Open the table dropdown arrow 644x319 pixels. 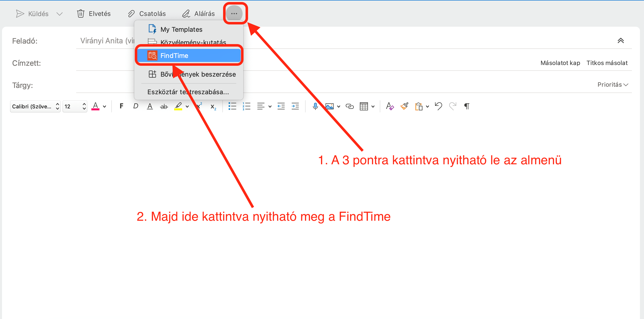(373, 107)
